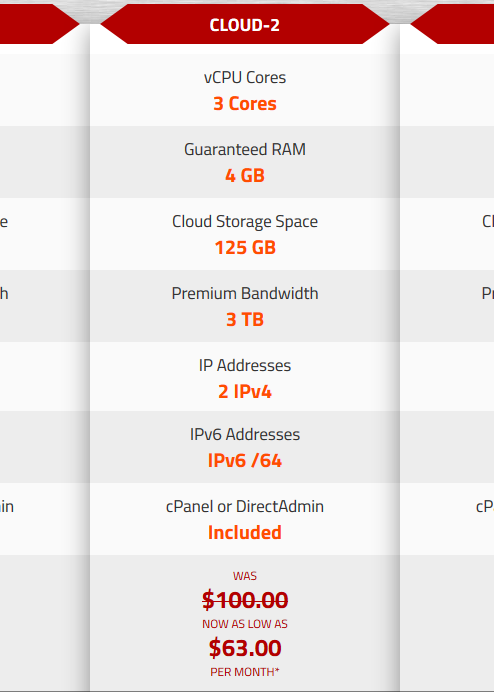
Task: Select the 4 GB RAM value
Action: click(245, 176)
